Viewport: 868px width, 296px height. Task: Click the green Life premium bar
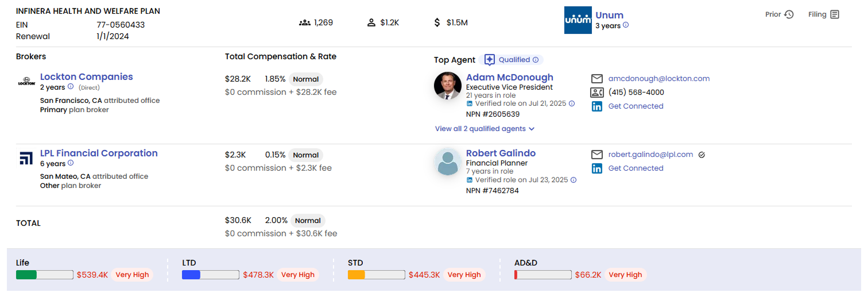pos(26,275)
